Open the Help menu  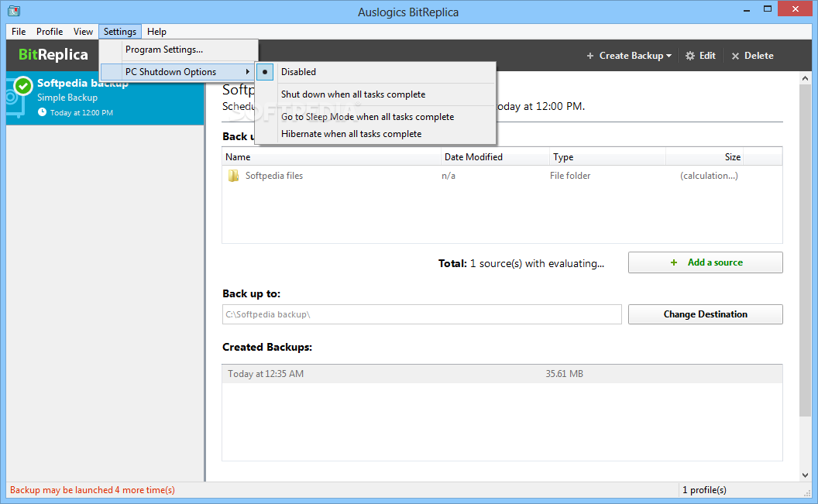point(156,32)
